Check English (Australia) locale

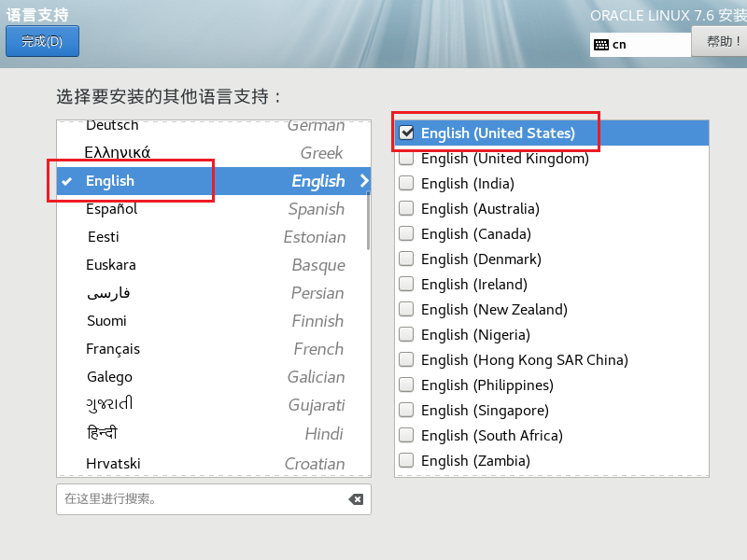[406, 209]
